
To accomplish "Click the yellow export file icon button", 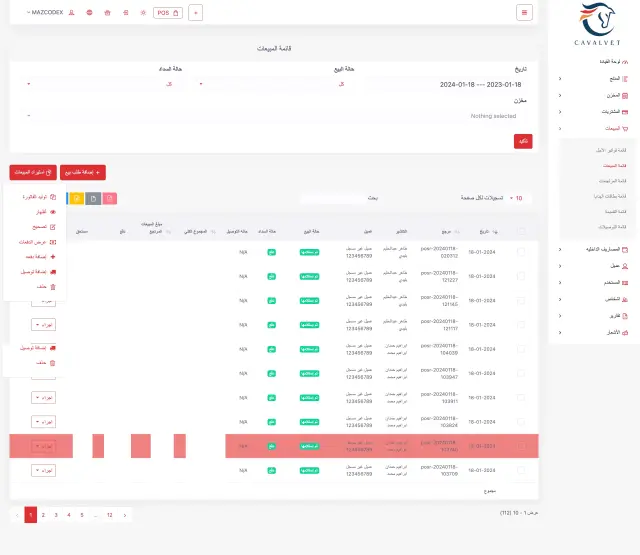I will pyautogui.click(x=77, y=198).
